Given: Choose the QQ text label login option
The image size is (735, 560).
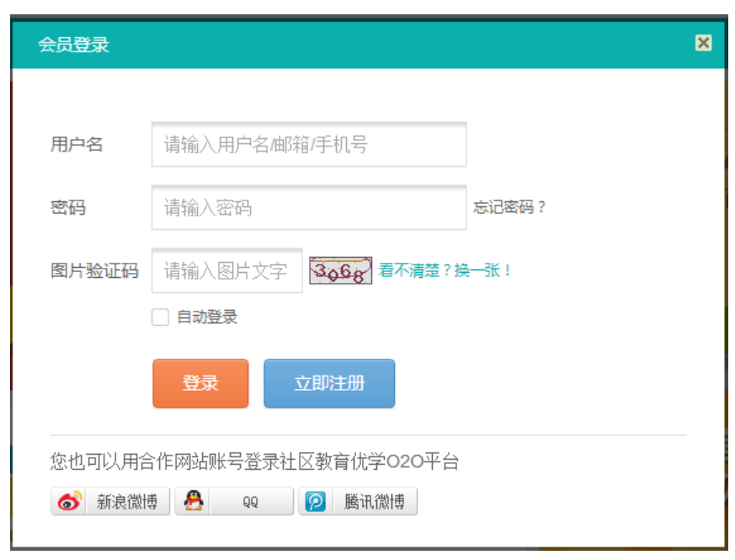Looking at the screenshot, I should 251,502.
